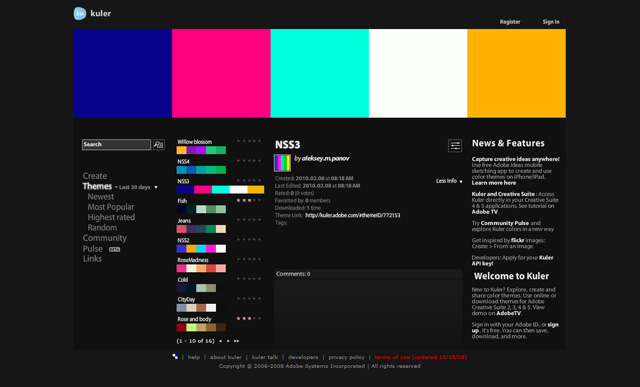This screenshot has width=640, height=387.
Task: Collapse details with Less Info
Action: coord(449,181)
